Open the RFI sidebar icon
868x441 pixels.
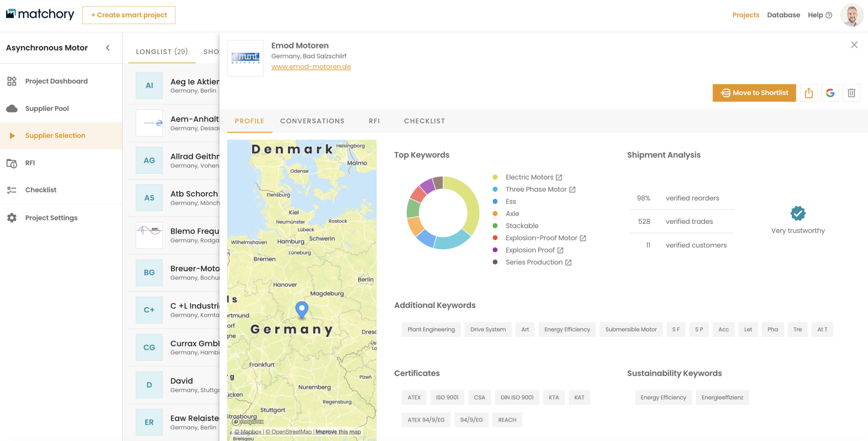point(12,163)
